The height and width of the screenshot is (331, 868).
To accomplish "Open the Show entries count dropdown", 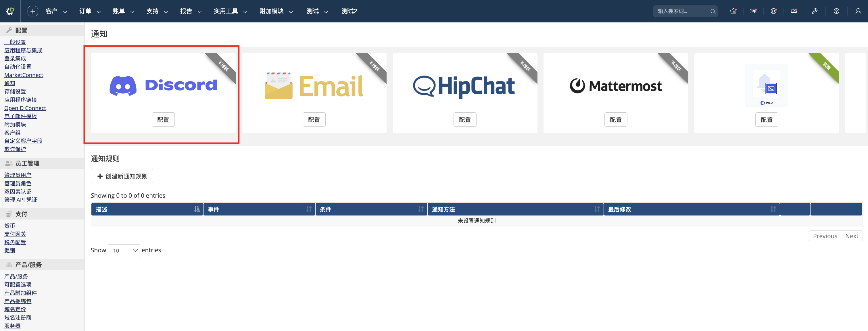I will tap(124, 251).
